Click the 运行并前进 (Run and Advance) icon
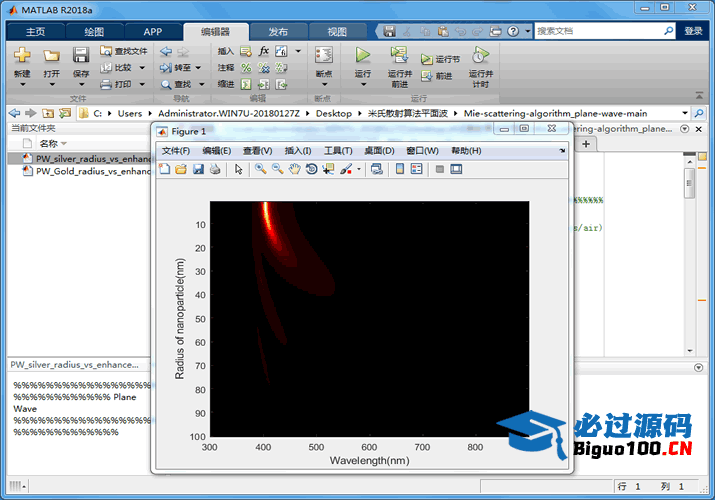Screen dimensions: 715x500 (399, 55)
